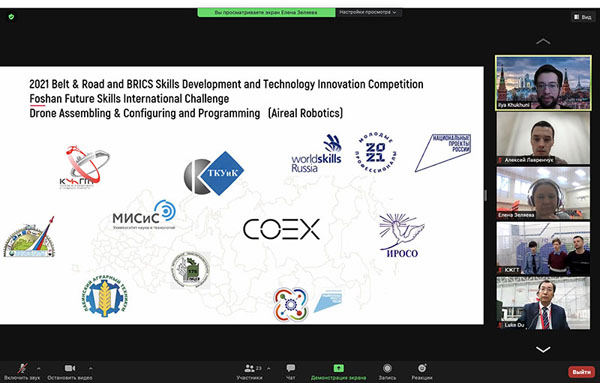Stop video with the camera icon
Screen dimensions: 600x383
tap(70, 368)
